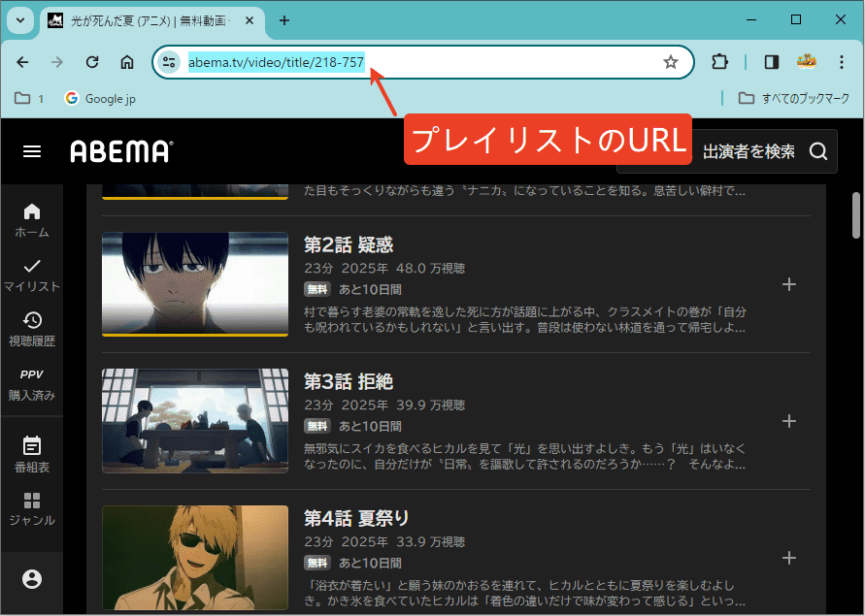Screen dimensions: 865x616
Task: Click the Google jp bookmark
Action: tap(100, 98)
